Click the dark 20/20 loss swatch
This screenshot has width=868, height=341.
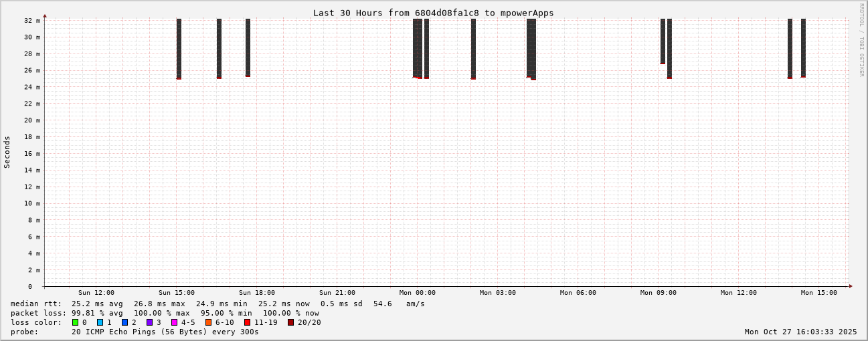pyautogui.click(x=291, y=322)
